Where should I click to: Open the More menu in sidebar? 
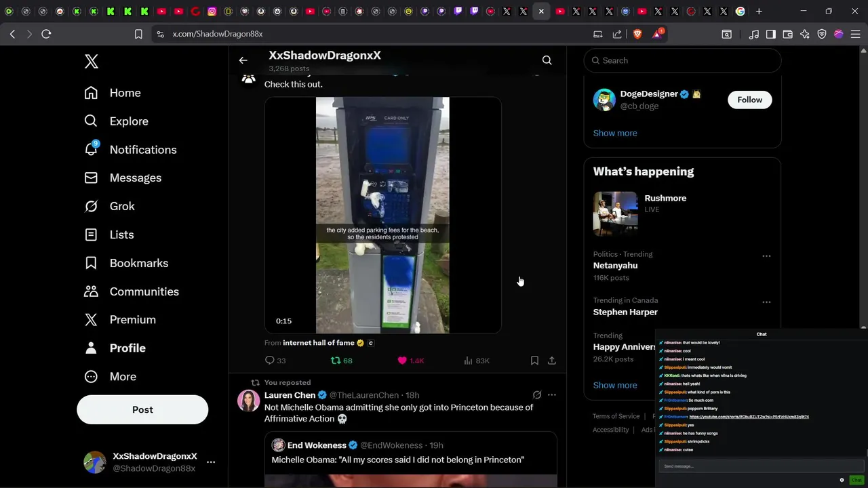pyautogui.click(x=109, y=376)
